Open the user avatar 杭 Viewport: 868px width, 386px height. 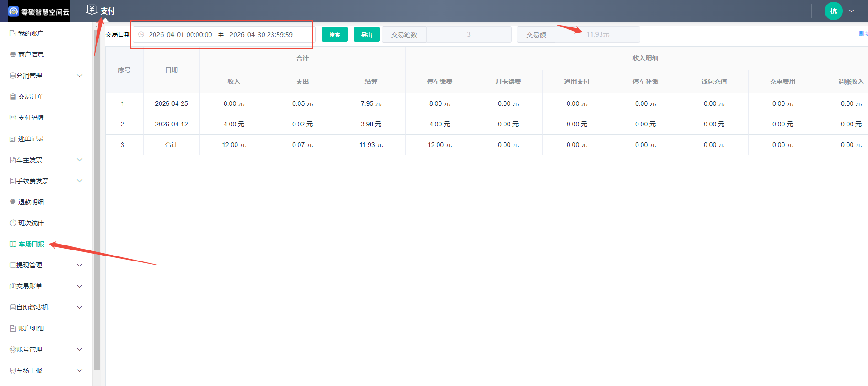pos(833,11)
